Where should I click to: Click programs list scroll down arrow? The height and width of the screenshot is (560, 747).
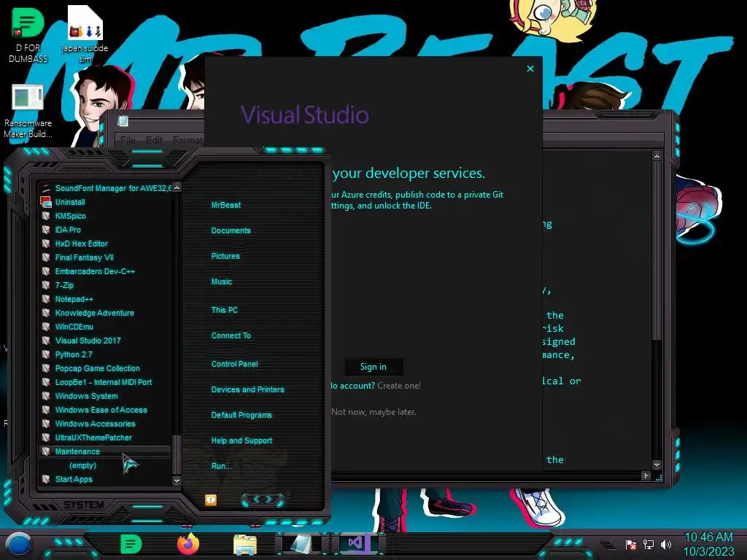[x=177, y=481]
